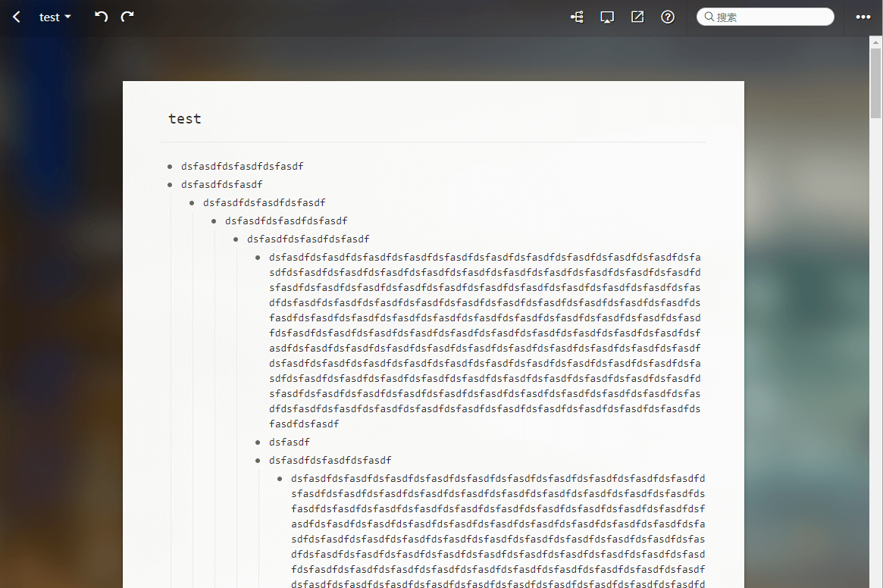Collapse the bullet above the second long paragraph

258,460
